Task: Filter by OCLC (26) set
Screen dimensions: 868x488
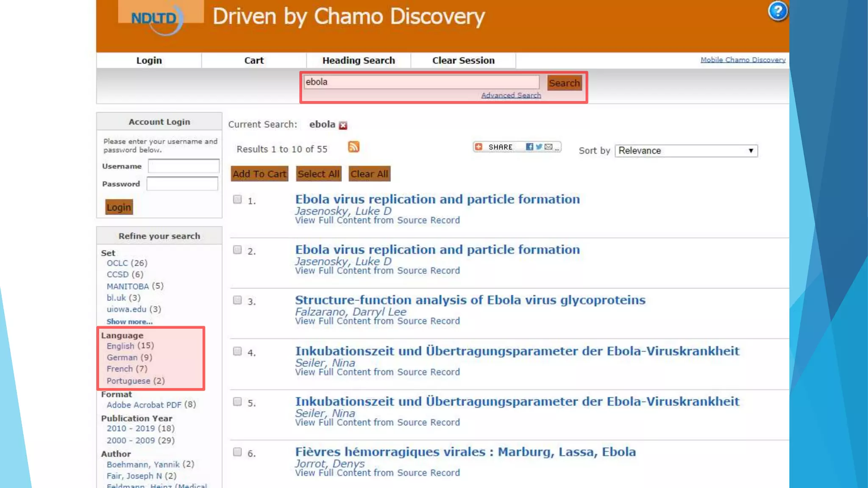Action: (127, 263)
